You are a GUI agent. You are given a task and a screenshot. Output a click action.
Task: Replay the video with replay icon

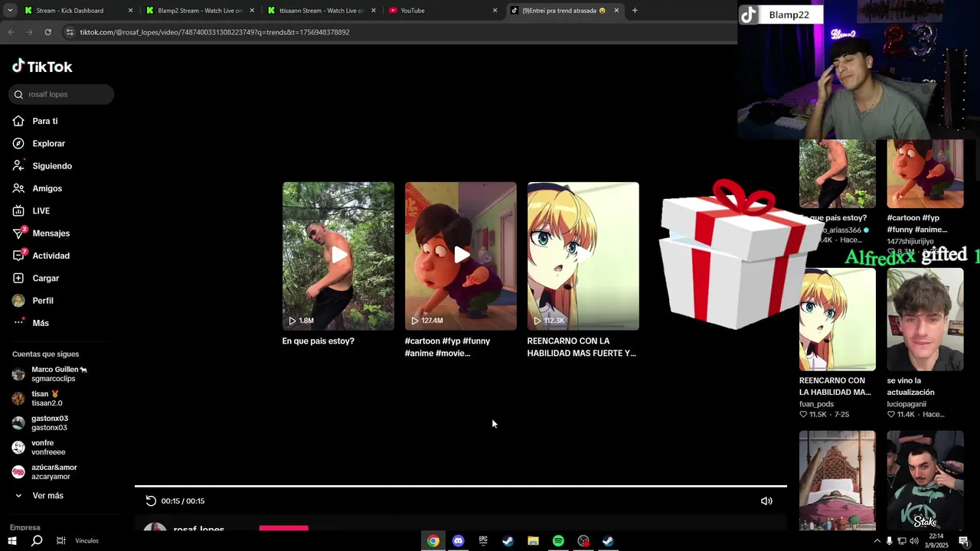(151, 500)
